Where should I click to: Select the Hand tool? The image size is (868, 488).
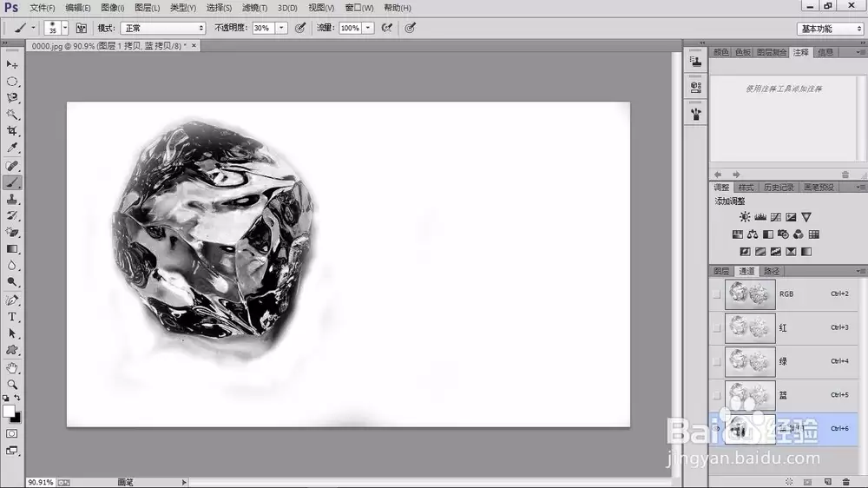(x=11, y=368)
